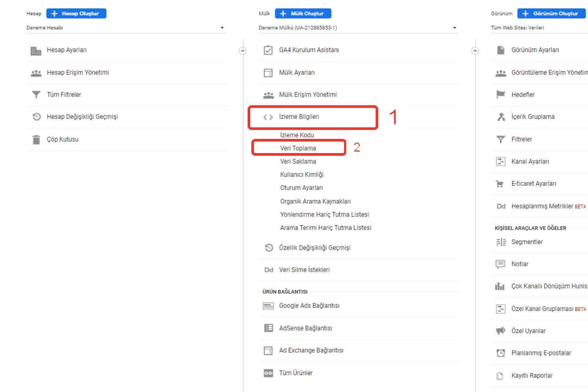Click the İzleme Bilgileri code brackets icon
Image resolution: width=588 pixels, height=392 pixels.
tap(268, 117)
